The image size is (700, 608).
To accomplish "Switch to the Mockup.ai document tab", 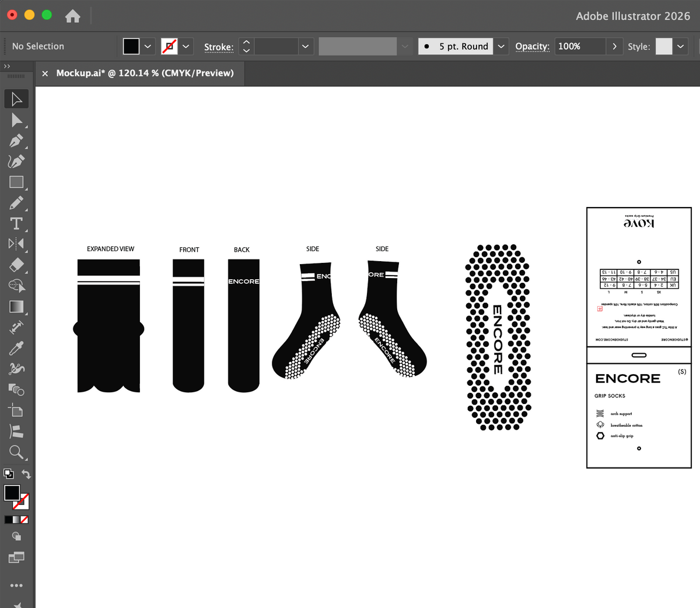I will coord(145,73).
